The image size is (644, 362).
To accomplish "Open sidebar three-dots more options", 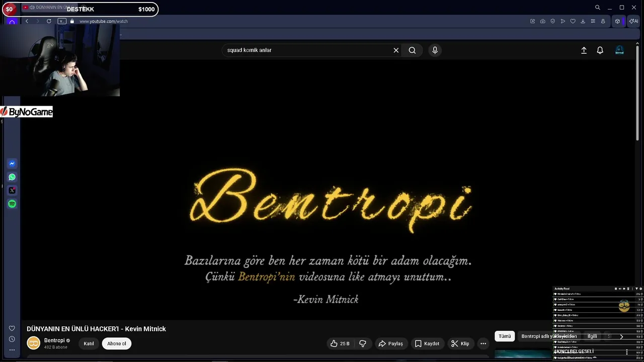I will [12, 350].
